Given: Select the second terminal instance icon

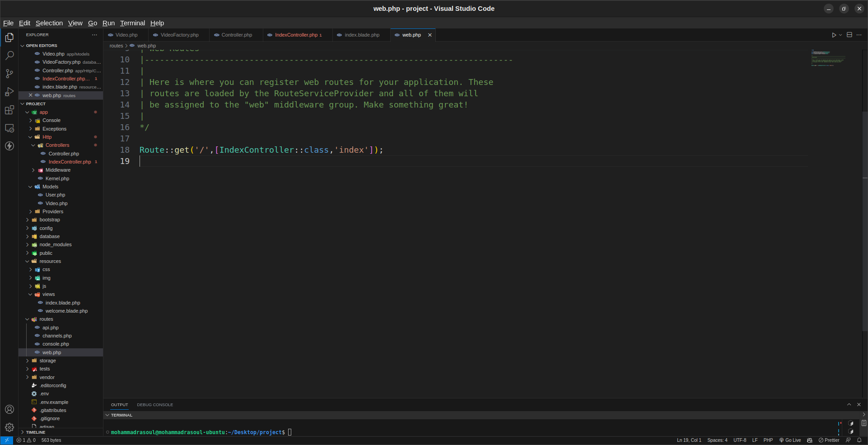Looking at the screenshot, I should click(851, 432).
